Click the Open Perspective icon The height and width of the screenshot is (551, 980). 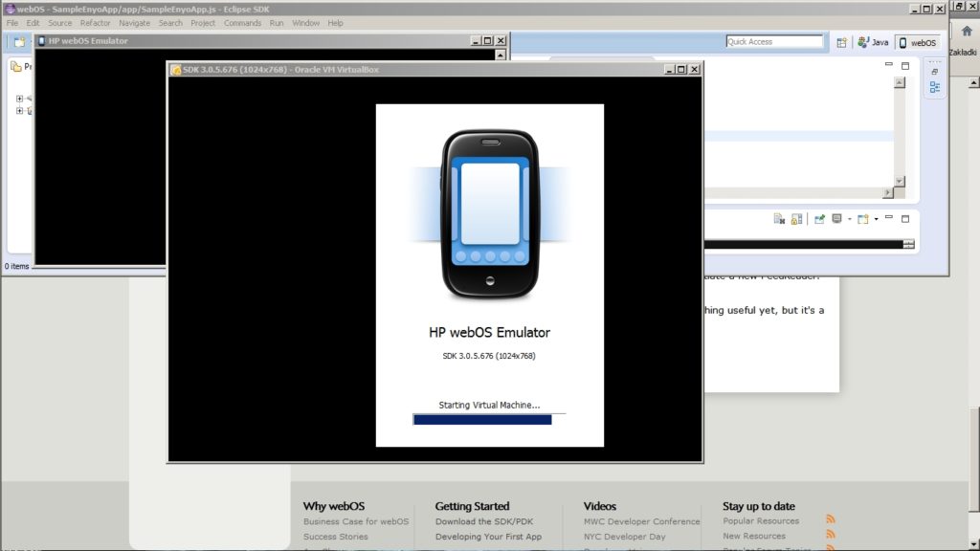point(842,42)
